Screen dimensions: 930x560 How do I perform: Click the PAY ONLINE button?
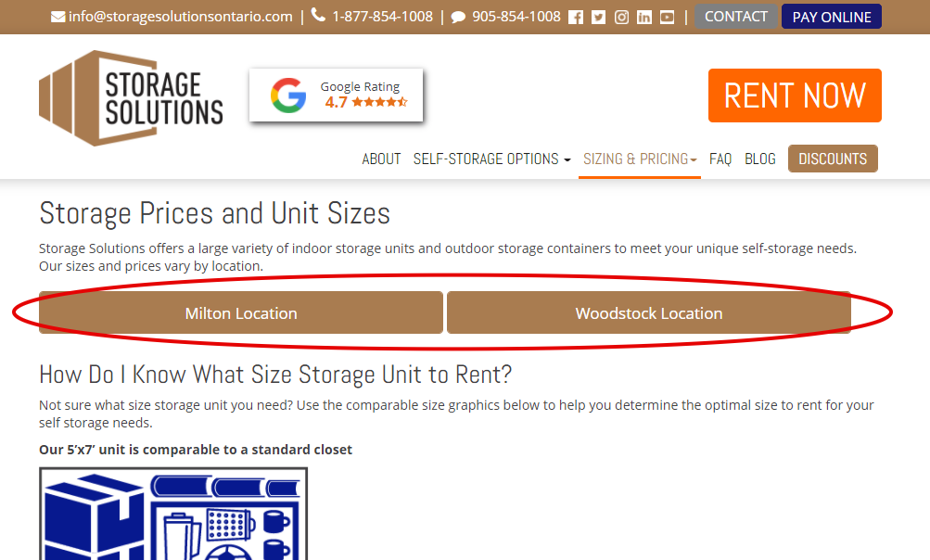pos(832,17)
